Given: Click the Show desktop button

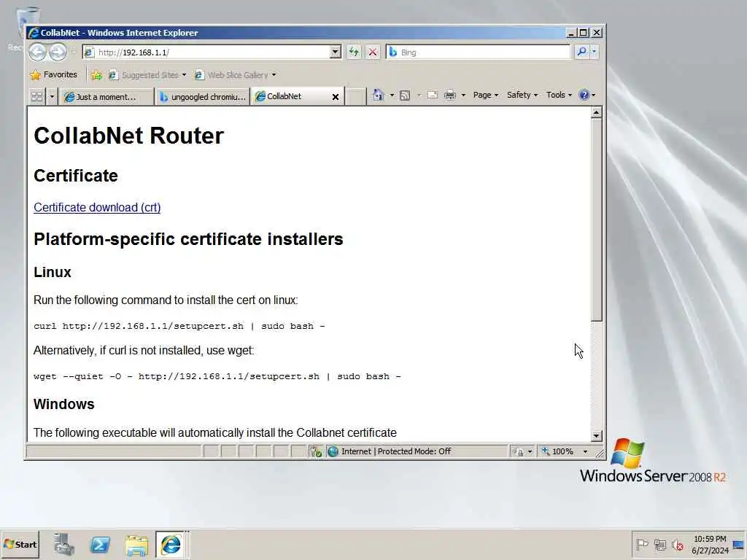Looking at the screenshot, I should click(740, 544).
